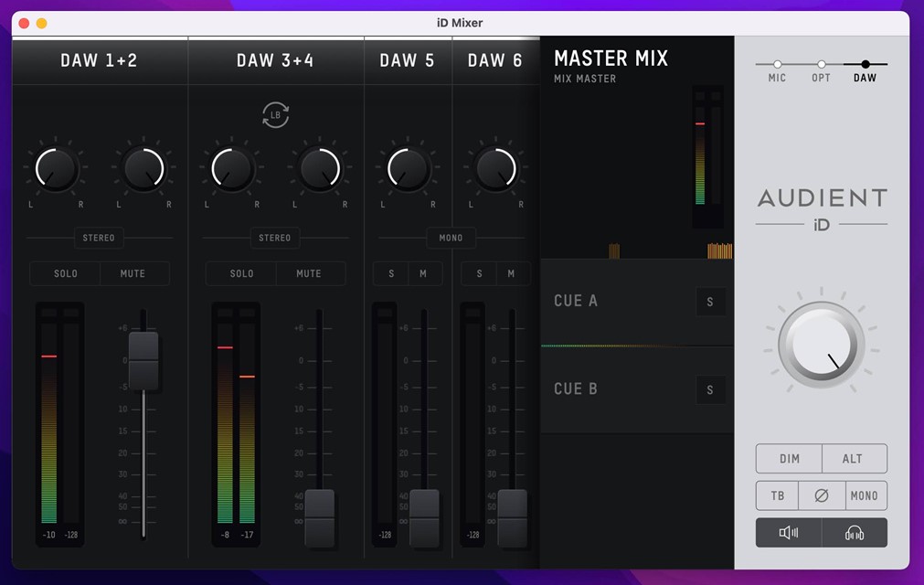Click the -8 peak value under DAW 3+4
Image resolution: width=924 pixels, height=585 pixels.
(x=225, y=535)
